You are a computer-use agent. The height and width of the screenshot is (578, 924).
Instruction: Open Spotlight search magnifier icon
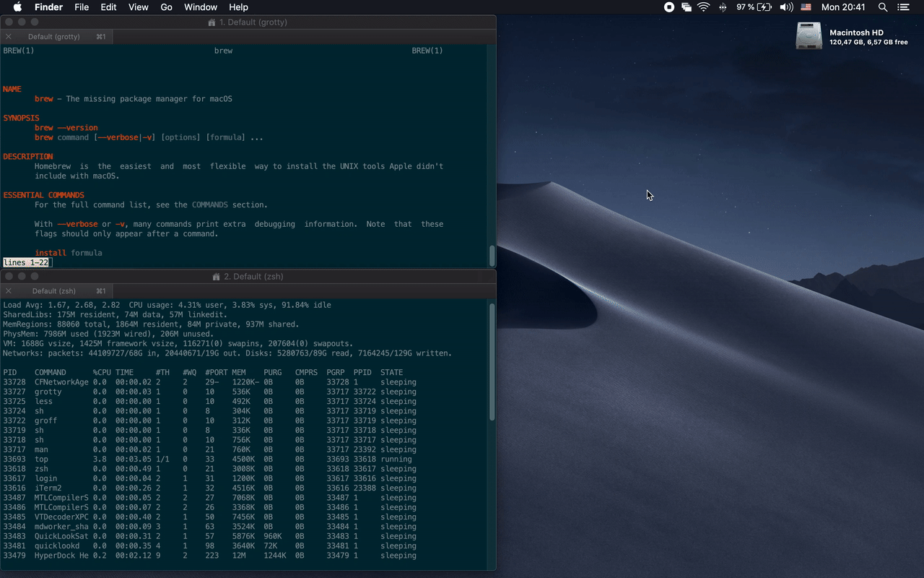pyautogui.click(x=882, y=7)
